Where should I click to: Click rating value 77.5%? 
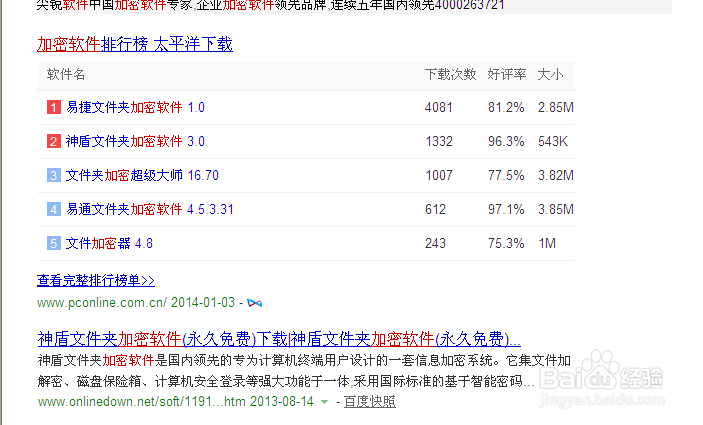click(506, 175)
